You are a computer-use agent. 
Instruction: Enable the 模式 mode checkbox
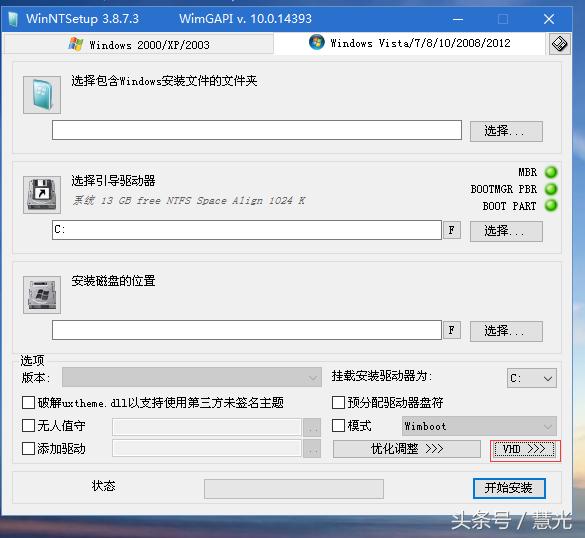tap(338, 425)
